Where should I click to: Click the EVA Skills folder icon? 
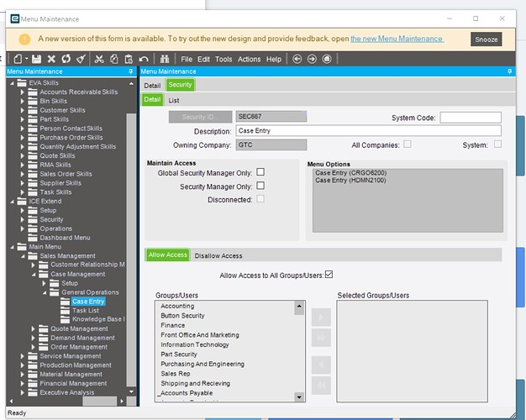[22, 82]
